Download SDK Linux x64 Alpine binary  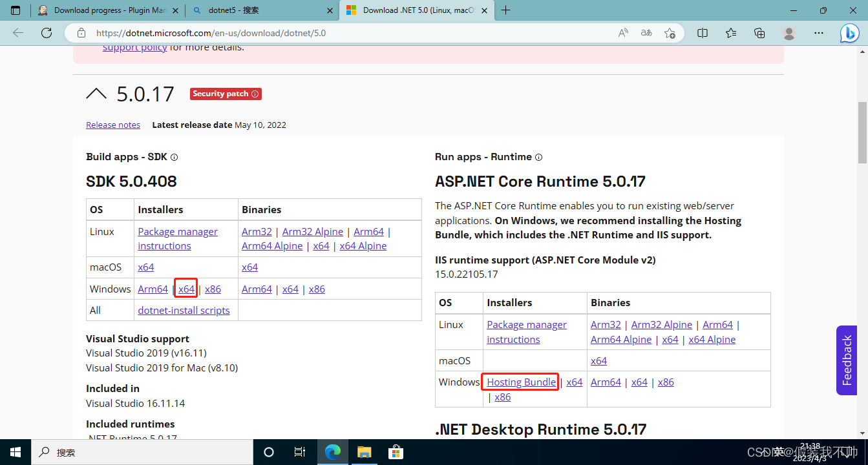point(363,245)
